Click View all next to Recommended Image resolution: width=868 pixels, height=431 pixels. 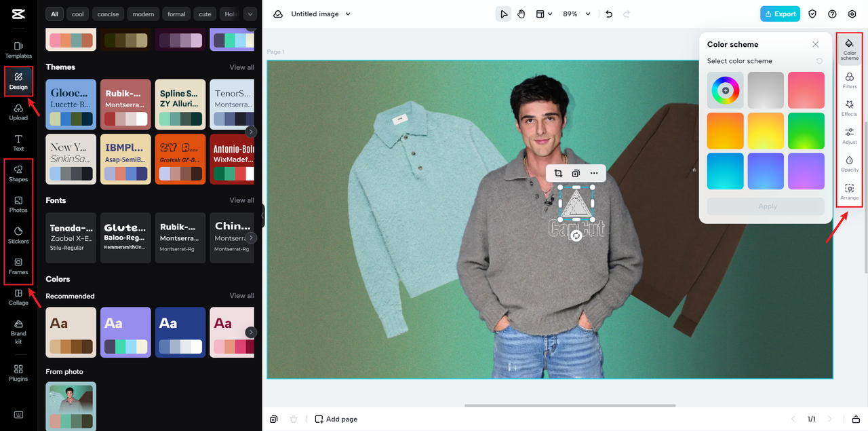coord(241,296)
